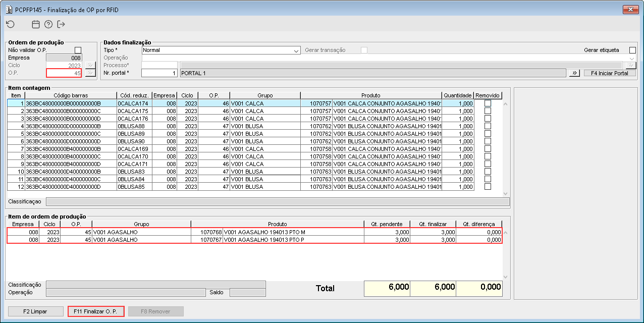
Task: Click the Total Qt. diferença value 0,000
Action: pyautogui.click(x=479, y=288)
